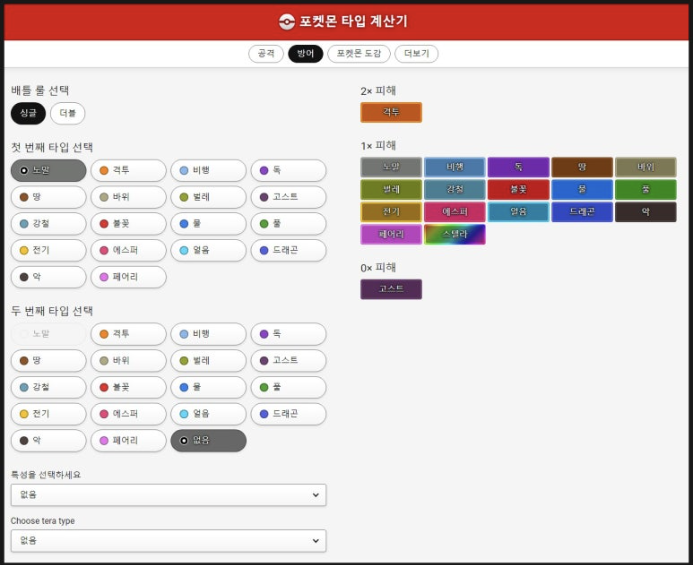Click 격투 swatch under 2× 피해
The height and width of the screenshot is (565, 693).
tap(391, 112)
